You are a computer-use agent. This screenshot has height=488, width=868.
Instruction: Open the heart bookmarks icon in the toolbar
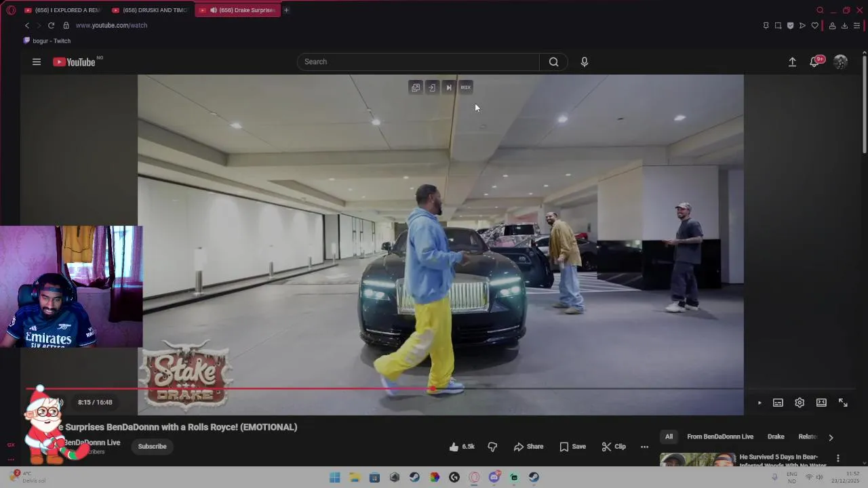point(814,26)
